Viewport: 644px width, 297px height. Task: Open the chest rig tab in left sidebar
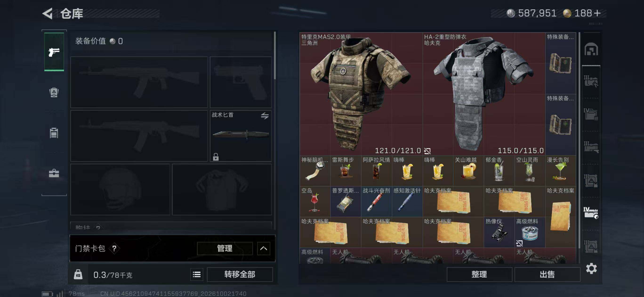click(54, 133)
